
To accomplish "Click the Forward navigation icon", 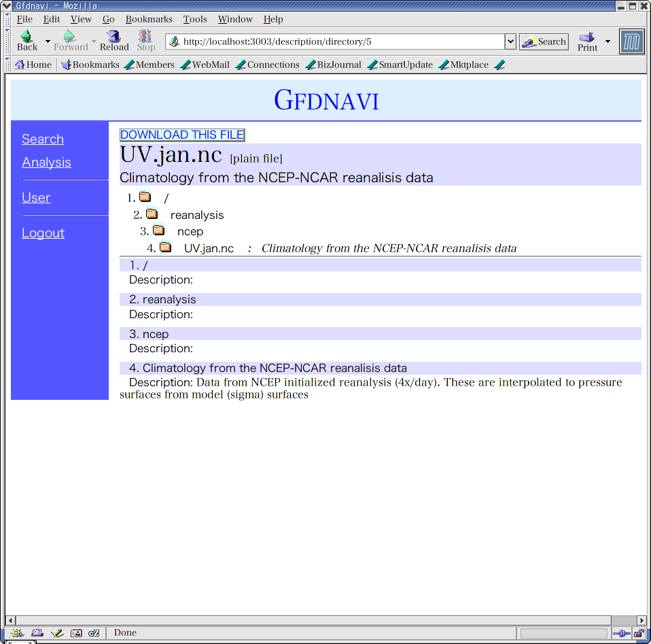I will (69, 36).
